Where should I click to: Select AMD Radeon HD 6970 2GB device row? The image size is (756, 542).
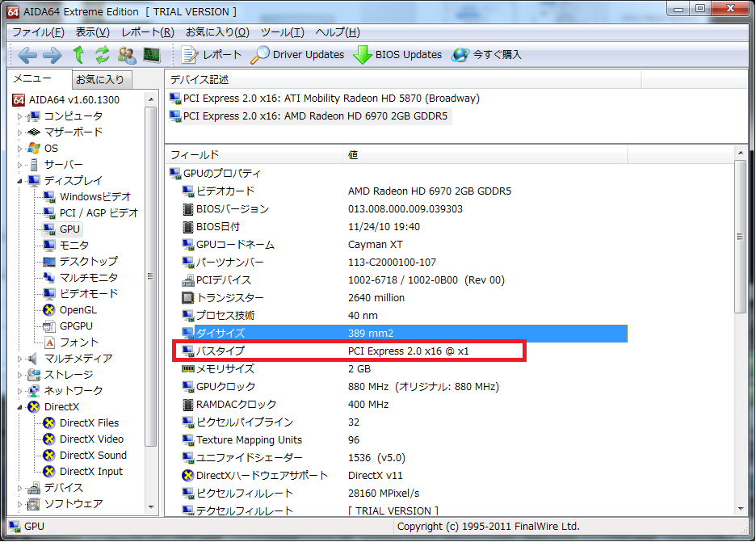point(309,116)
